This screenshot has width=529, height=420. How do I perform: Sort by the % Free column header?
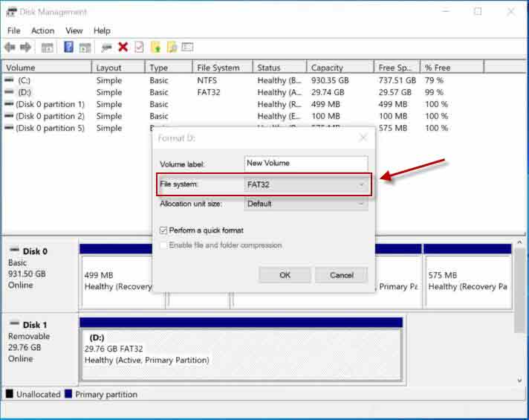click(x=452, y=68)
